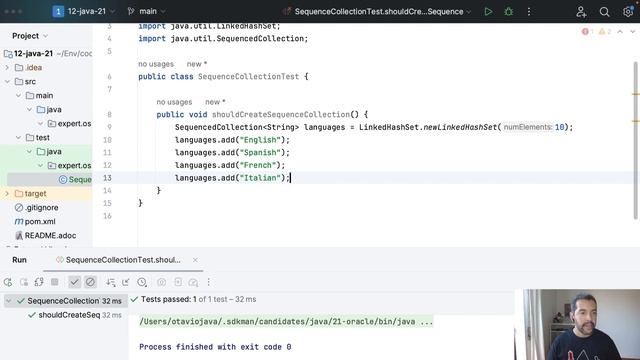Viewport: 640px width, 360px height.
Task: Click SequenceCollectionTest class name in editor
Action: pyautogui.click(x=248, y=77)
